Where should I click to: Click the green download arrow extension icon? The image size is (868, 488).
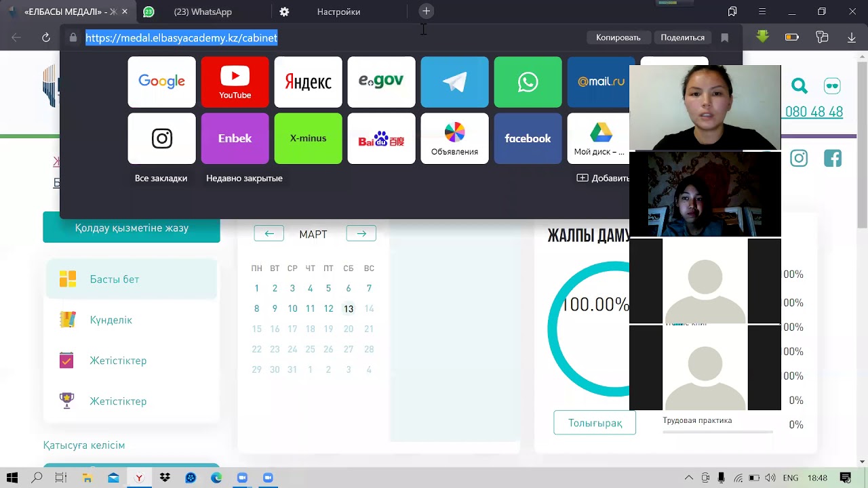tap(763, 37)
